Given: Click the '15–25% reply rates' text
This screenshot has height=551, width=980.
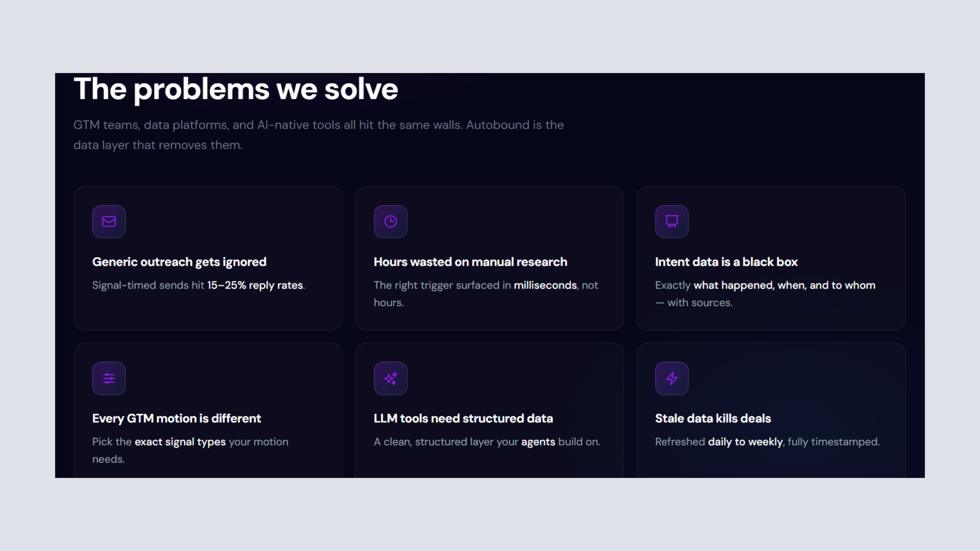Looking at the screenshot, I should tap(255, 286).
